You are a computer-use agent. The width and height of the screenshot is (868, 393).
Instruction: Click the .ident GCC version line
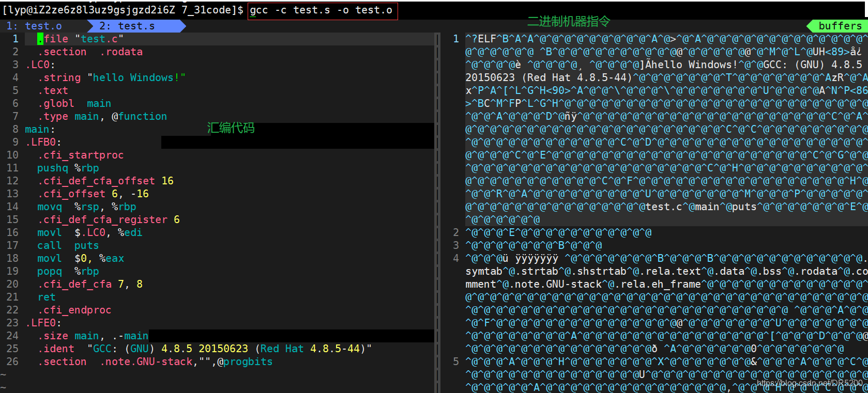point(204,349)
